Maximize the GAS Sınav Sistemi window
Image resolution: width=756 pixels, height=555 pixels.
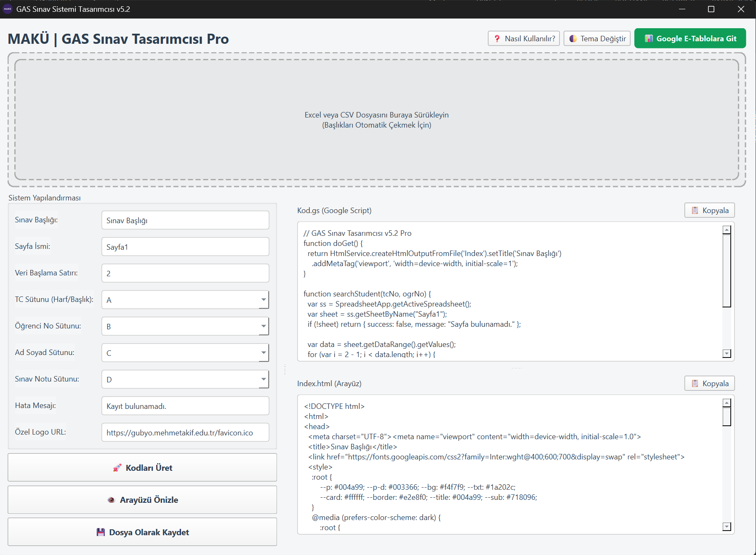711,9
